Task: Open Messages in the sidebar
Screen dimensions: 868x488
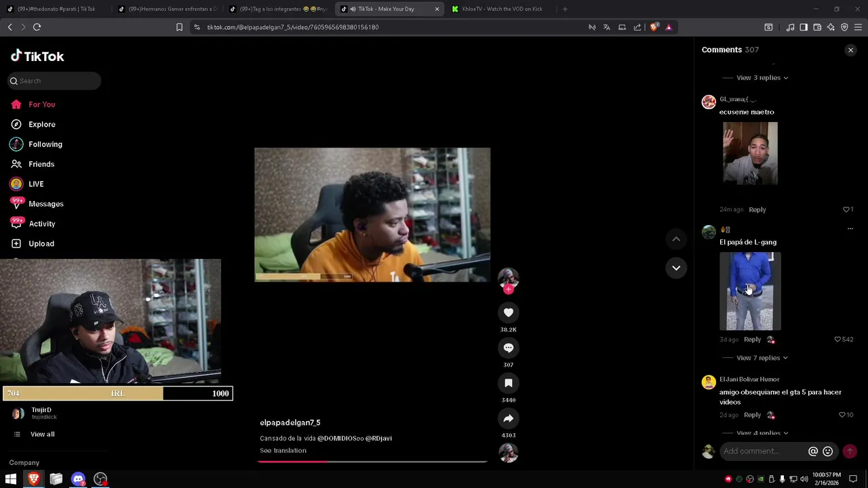Action: (x=46, y=204)
